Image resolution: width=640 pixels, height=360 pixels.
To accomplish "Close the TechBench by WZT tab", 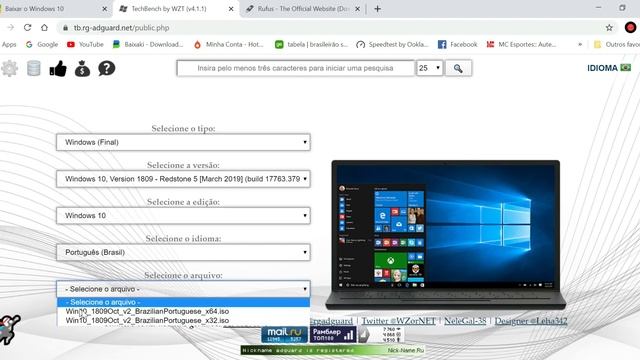I will pos(231,9).
